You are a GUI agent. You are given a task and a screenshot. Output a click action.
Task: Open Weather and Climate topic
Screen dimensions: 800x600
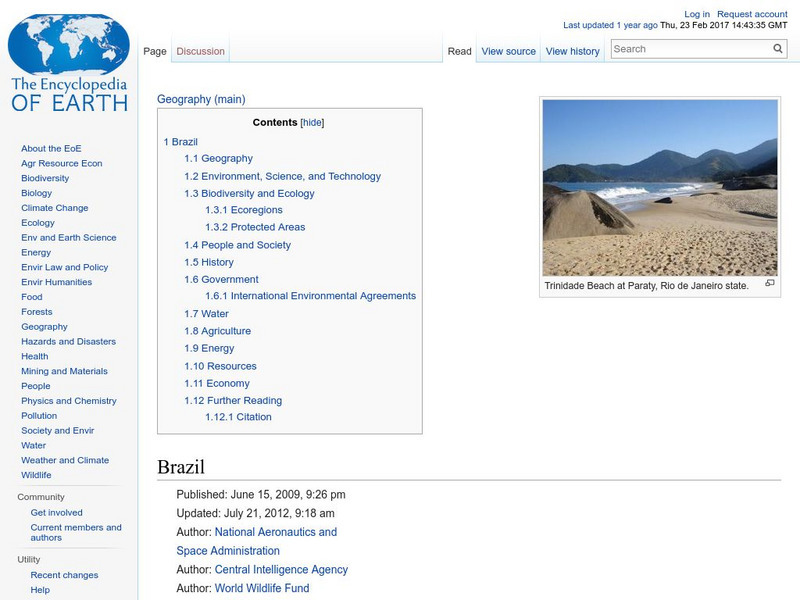click(65, 460)
